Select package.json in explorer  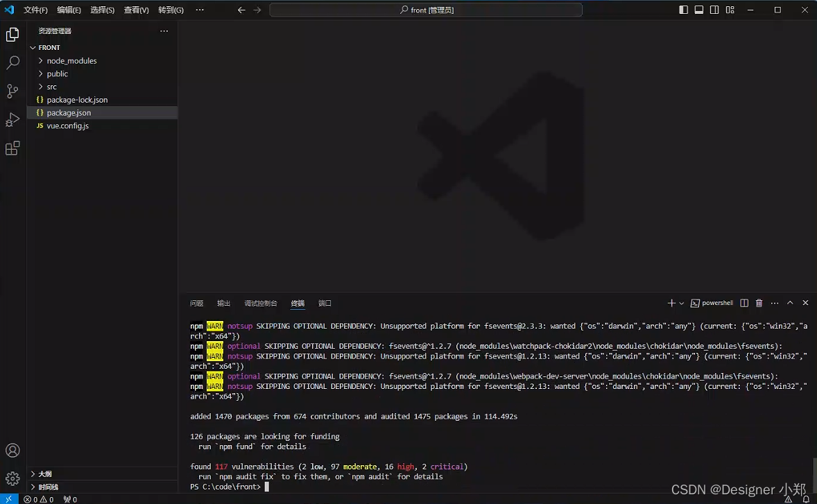(x=102, y=113)
